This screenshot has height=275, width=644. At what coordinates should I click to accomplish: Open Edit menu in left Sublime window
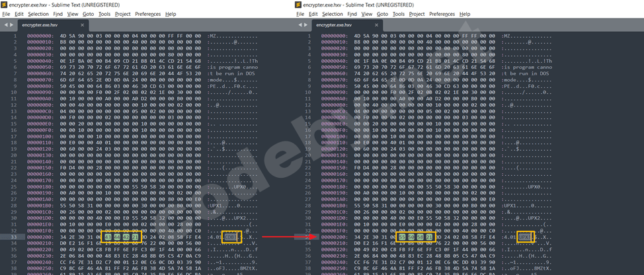coord(19,14)
